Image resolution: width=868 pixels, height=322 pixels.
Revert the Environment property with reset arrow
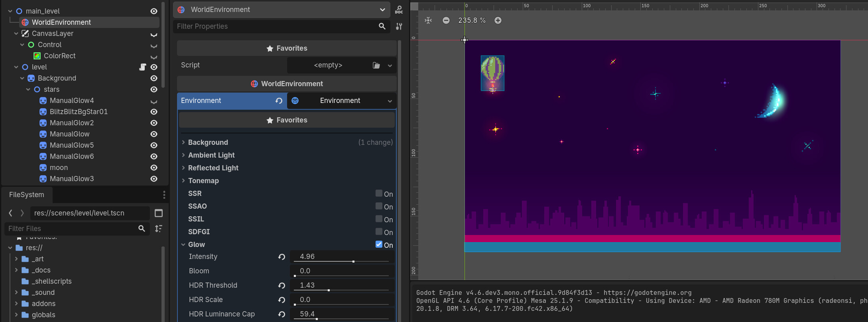click(x=279, y=101)
